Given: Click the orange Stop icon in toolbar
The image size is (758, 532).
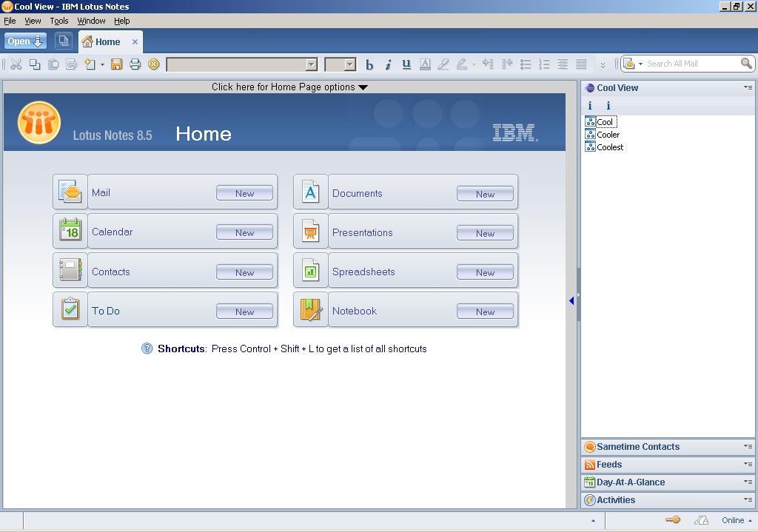Looking at the screenshot, I should tap(154, 64).
